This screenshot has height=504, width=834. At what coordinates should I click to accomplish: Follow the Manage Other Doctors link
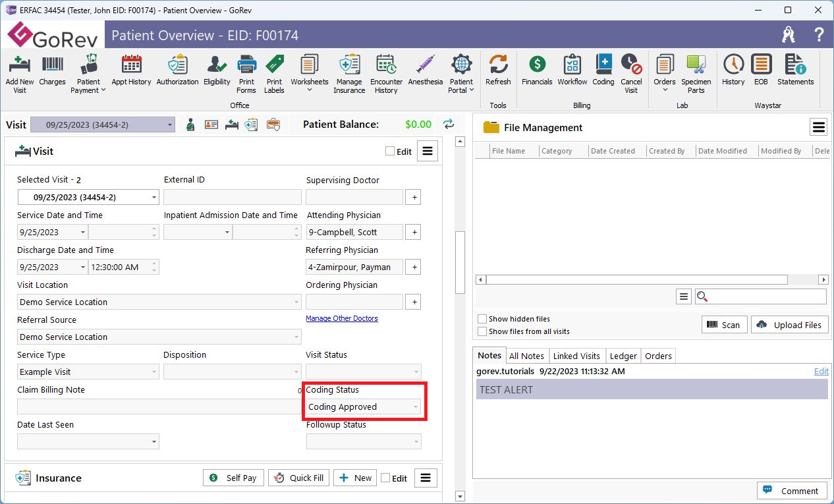click(341, 318)
